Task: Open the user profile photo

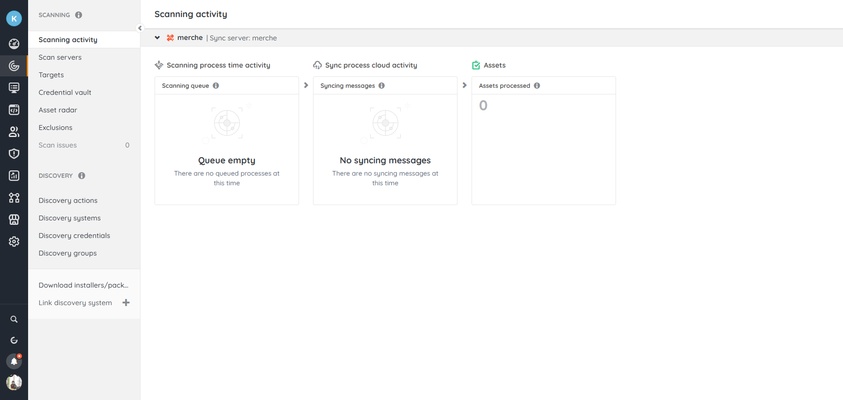Action: (x=14, y=382)
